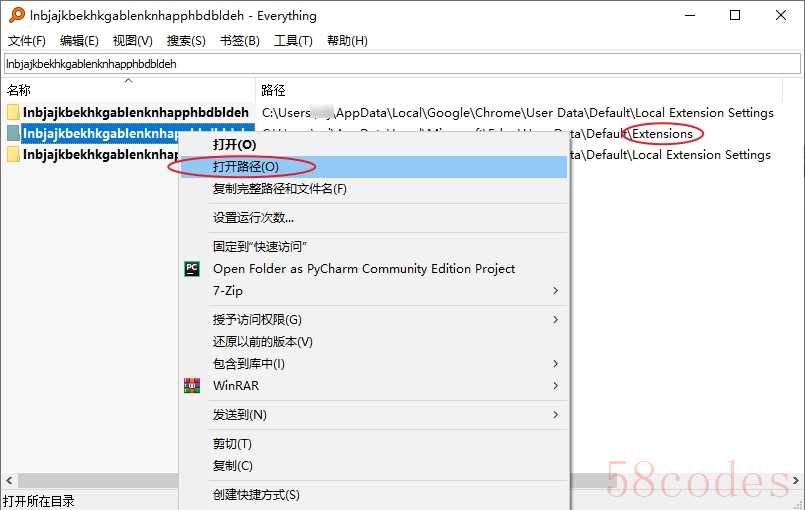
Task: Click the horizontal scrollbar at bottom left
Action: pyautogui.click(x=90, y=481)
